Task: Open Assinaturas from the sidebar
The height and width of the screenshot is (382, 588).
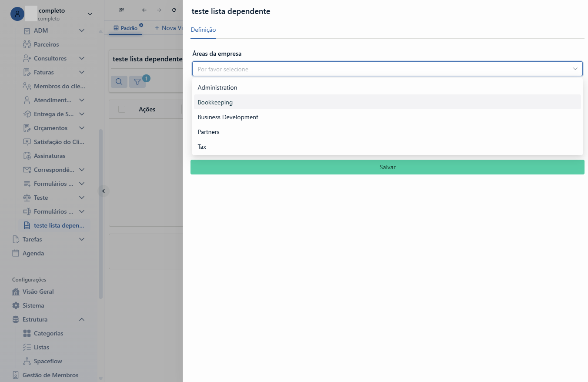Action: coord(49,156)
